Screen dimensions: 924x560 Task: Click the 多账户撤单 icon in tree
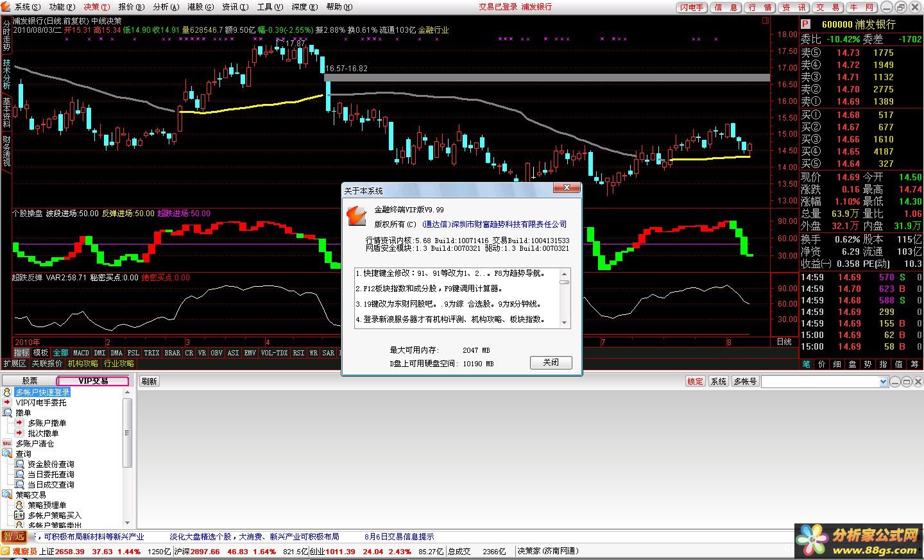point(19,423)
